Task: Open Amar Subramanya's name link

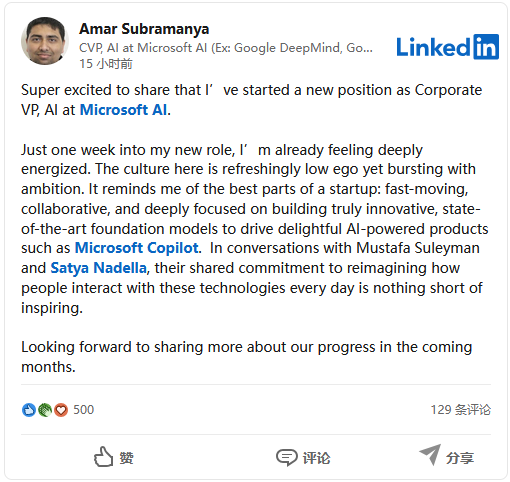Action: coord(144,29)
